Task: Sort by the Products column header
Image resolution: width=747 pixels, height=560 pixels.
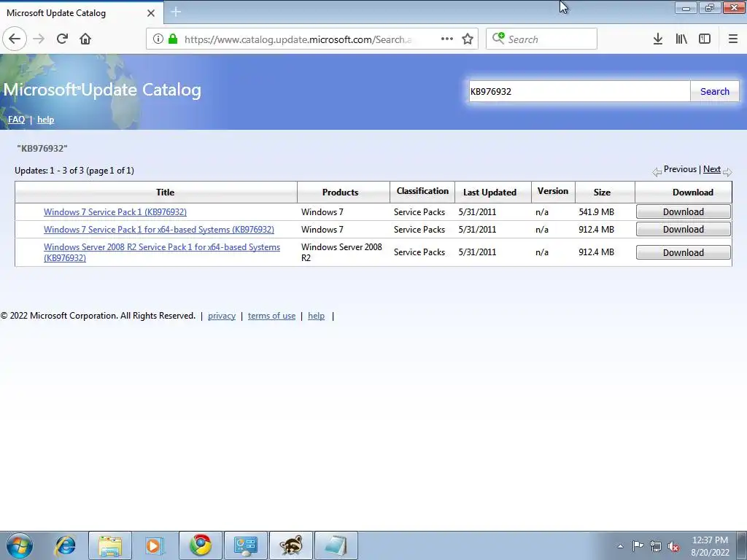Action: pyautogui.click(x=340, y=192)
